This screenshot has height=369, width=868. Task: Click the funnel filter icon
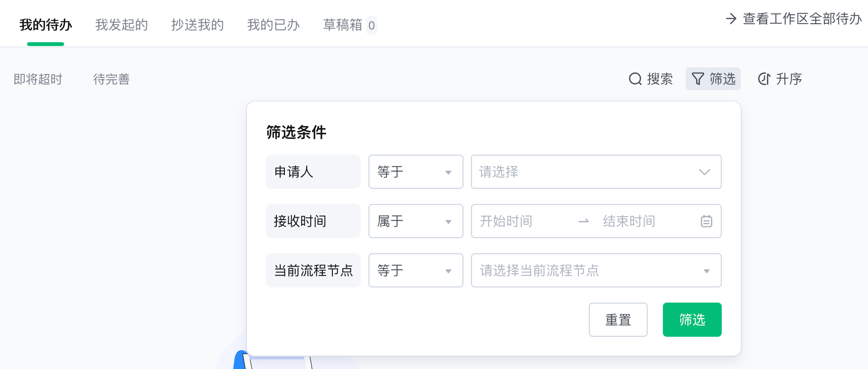click(x=698, y=79)
